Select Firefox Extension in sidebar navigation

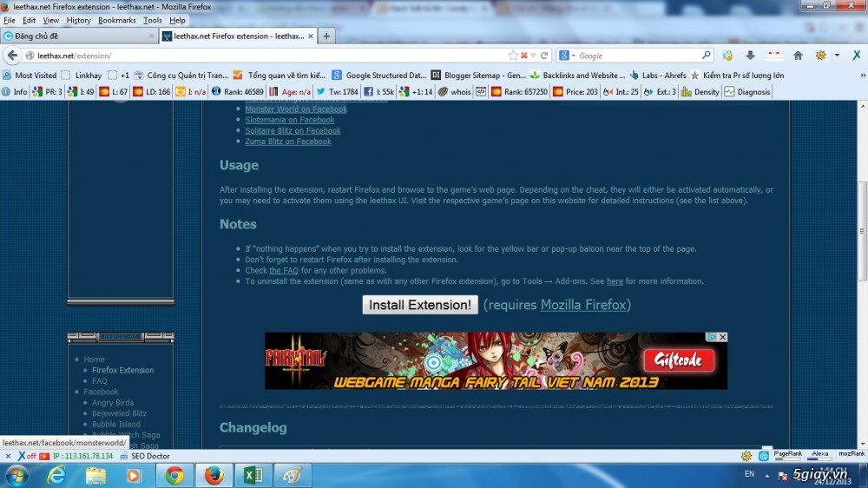click(x=123, y=370)
